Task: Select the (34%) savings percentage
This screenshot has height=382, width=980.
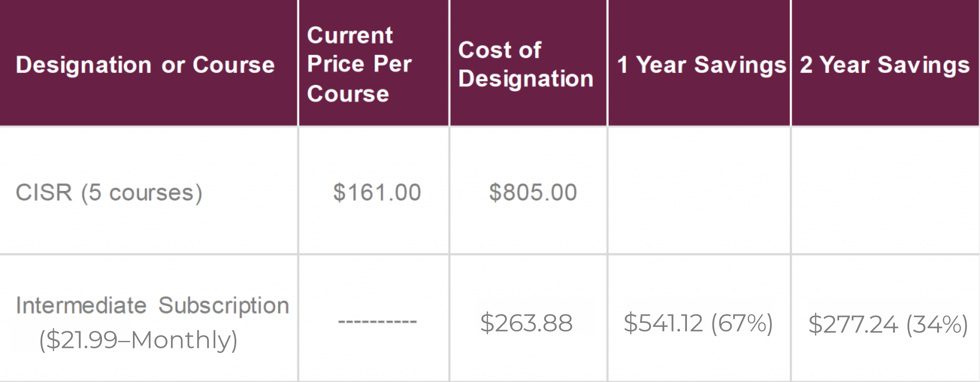Action: pyautogui.click(x=937, y=325)
